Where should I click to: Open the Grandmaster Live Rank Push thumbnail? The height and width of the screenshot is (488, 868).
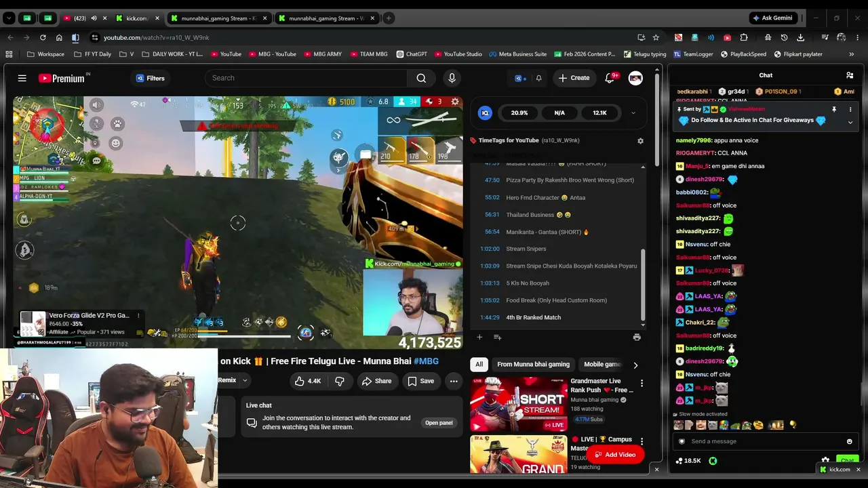pyautogui.click(x=519, y=405)
